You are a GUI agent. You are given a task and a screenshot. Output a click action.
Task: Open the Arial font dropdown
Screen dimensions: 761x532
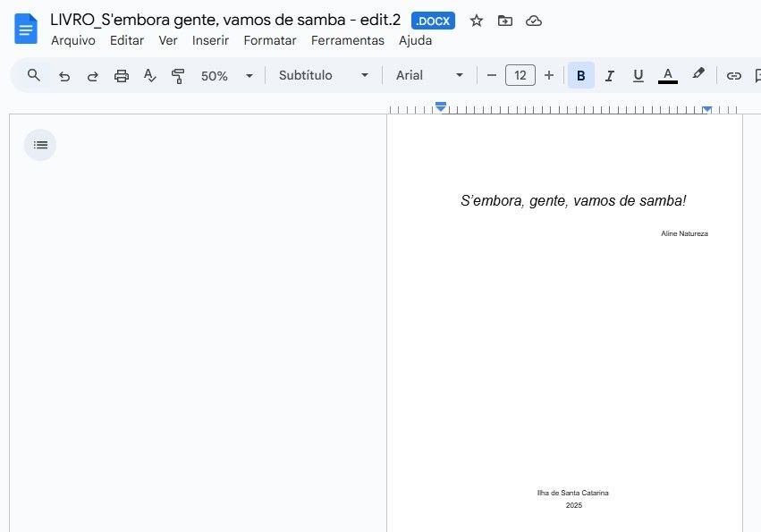pos(429,76)
